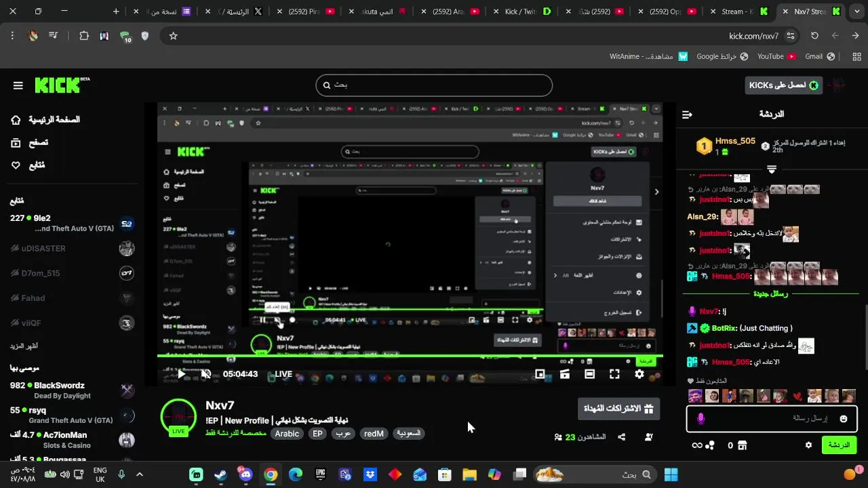
Task: Open 9le2 channel in sidebar
Action: (x=72, y=224)
